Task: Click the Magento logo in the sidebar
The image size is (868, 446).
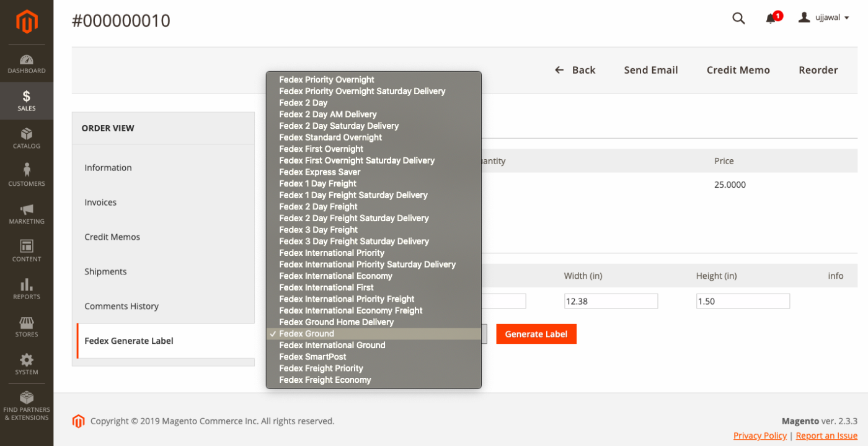Action: 27,22
